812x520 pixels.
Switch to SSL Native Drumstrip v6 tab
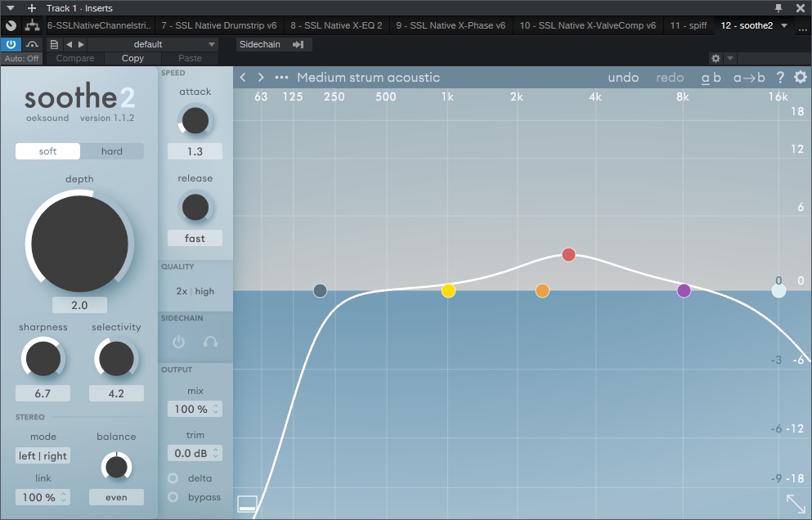pyautogui.click(x=219, y=25)
